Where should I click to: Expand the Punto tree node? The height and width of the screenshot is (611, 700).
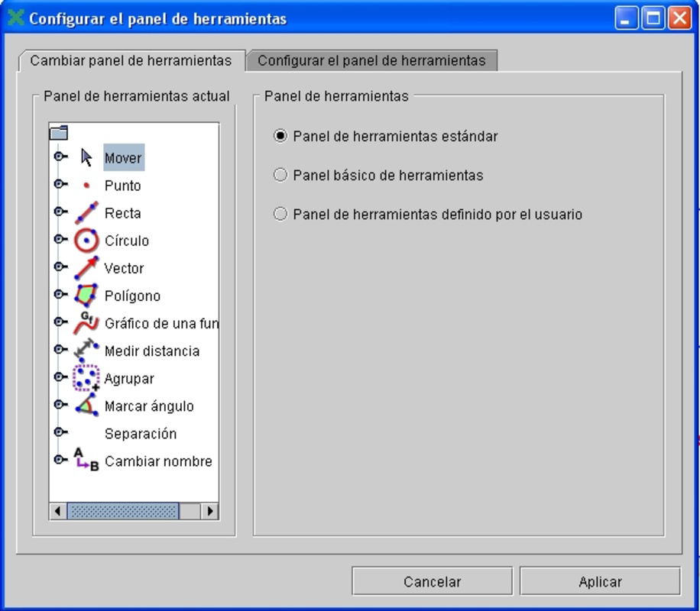60,184
